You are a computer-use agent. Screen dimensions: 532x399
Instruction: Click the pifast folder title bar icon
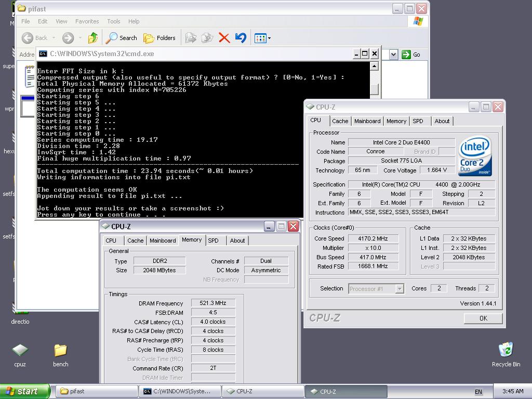pos(22,8)
